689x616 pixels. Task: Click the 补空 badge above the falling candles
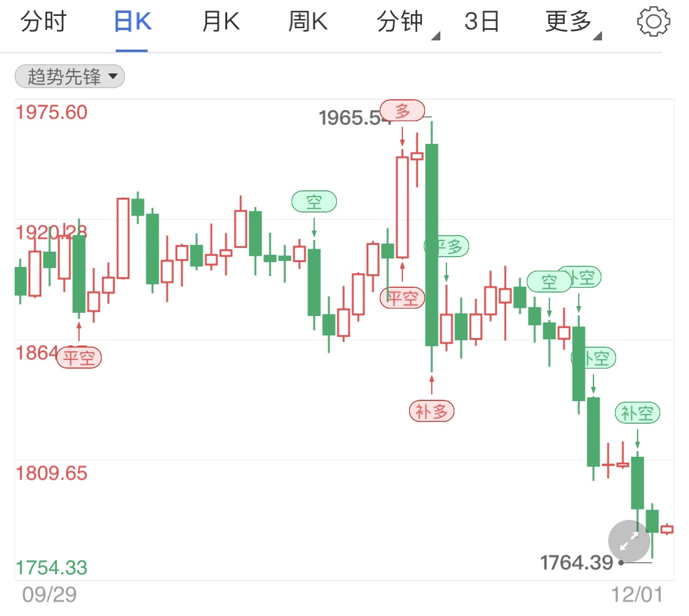[x=593, y=358]
